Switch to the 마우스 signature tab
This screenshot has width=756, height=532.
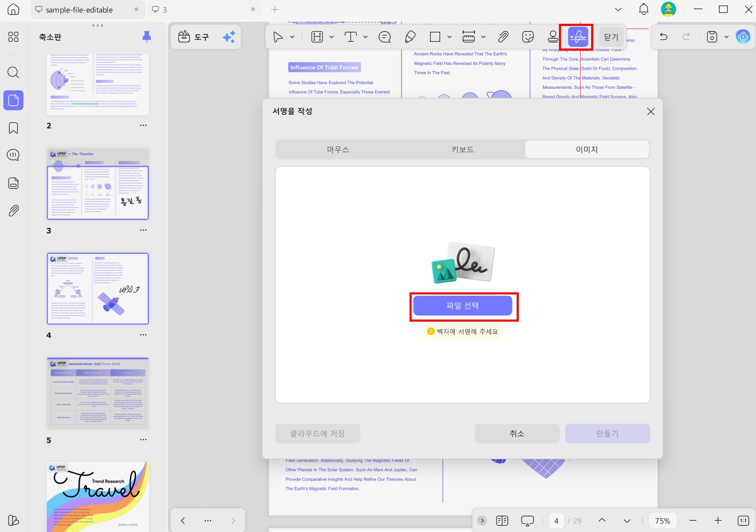pos(338,149)
